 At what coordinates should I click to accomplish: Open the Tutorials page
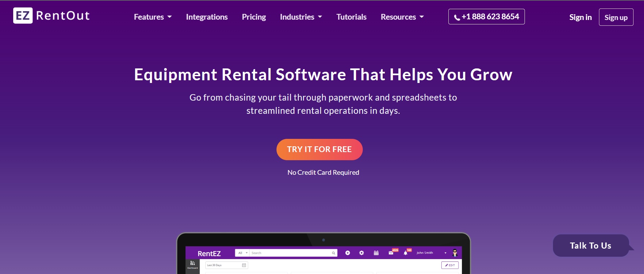[351, 17]
